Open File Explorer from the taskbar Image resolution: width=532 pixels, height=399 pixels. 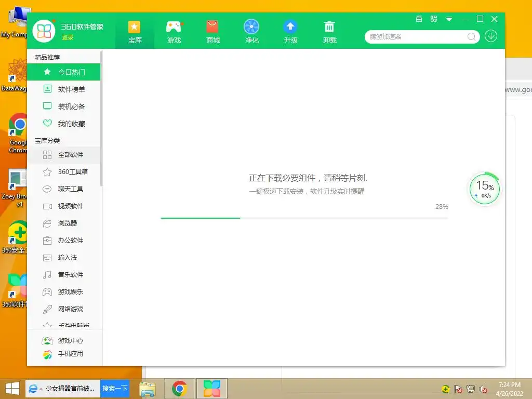148,389
